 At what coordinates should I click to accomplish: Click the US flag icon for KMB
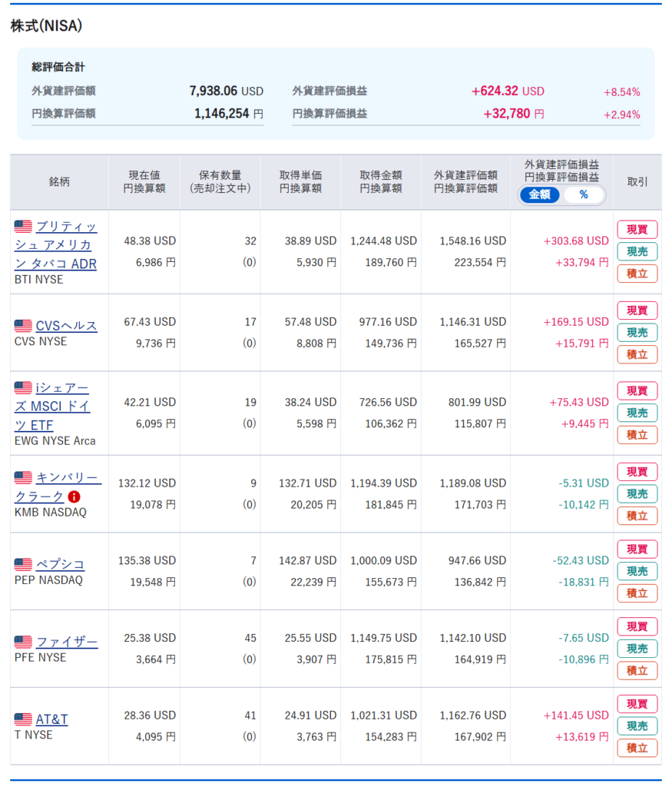[23, 477]
